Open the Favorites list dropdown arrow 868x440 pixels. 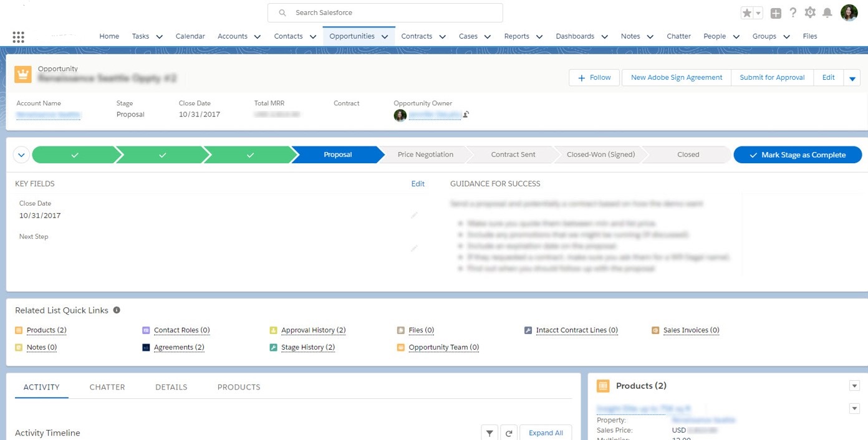(x=758, y=13)
